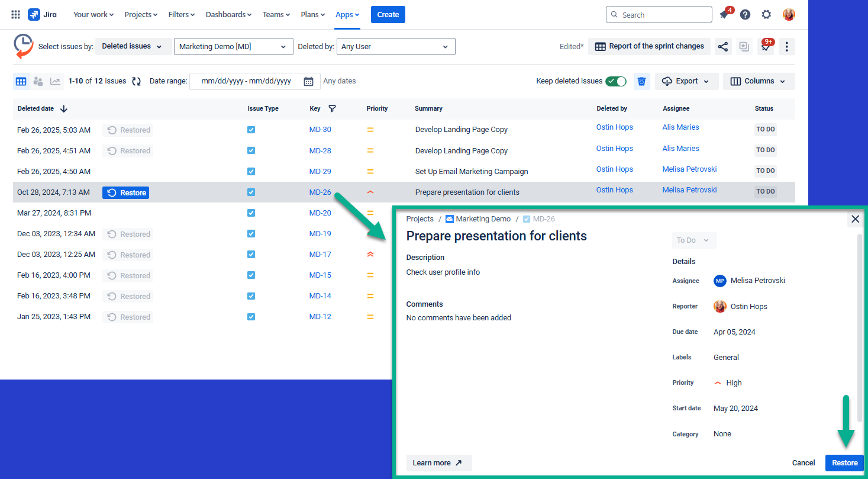Open the date range calendar icon
Image resolution: width=868 pixels, height=479 pixels.
[308, 81]
